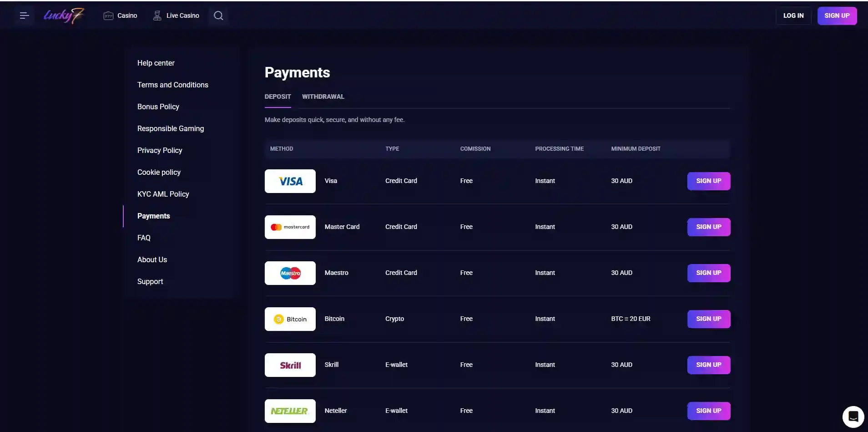Image resolution: width=868 pixels, height=432 pixels.
Task: Click the Type column header
Action: [x=392, y=149]
